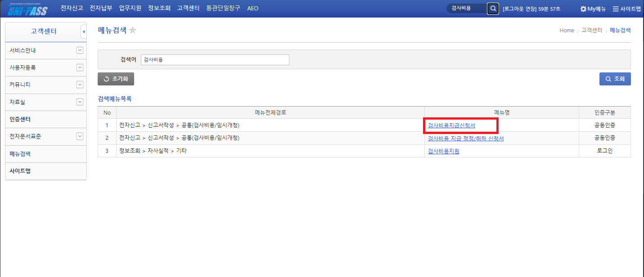Click the 메뉴명 column header

pos(502,112)
